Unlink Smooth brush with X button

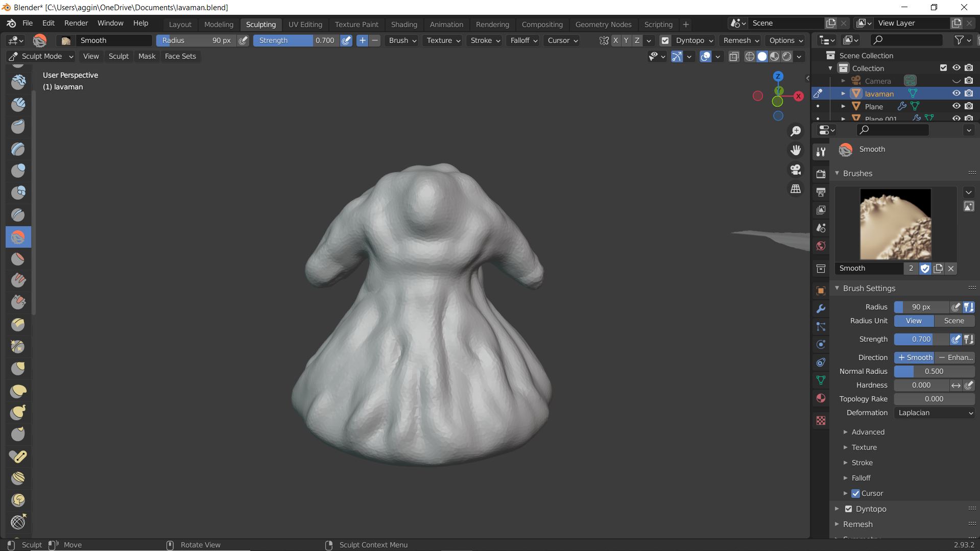951,268
